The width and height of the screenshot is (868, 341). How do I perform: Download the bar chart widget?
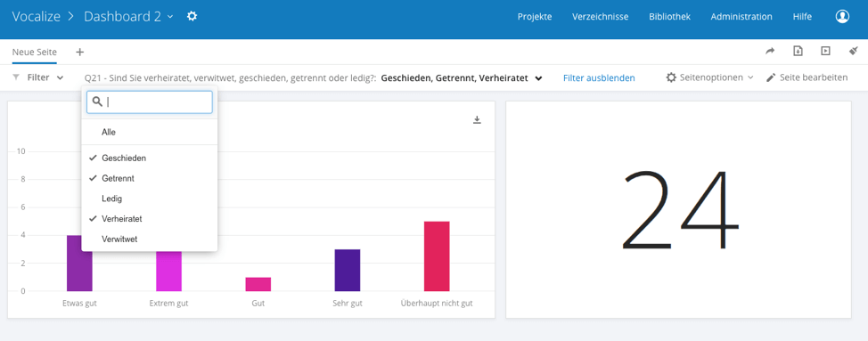click(x=477, y=120)
